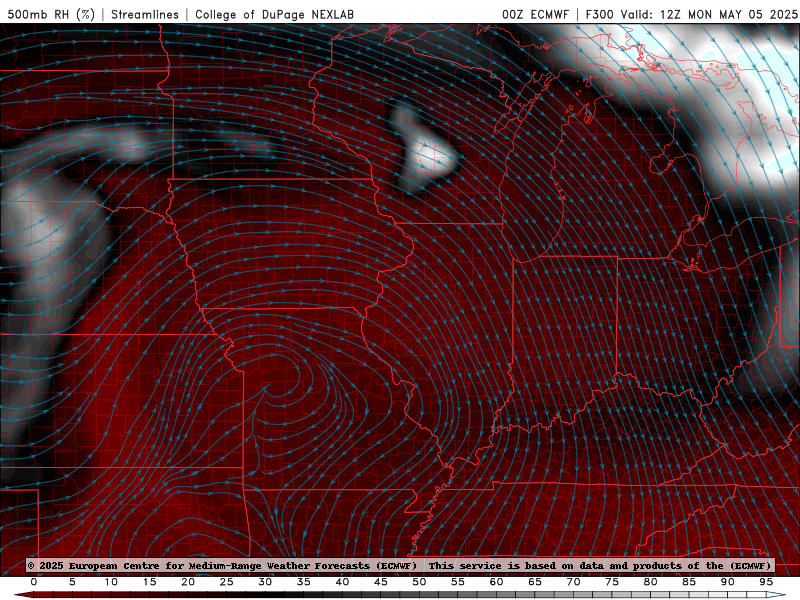Select the "75" value on the color scale
Viewport: 800px width, 600px height.
(612, 582)
